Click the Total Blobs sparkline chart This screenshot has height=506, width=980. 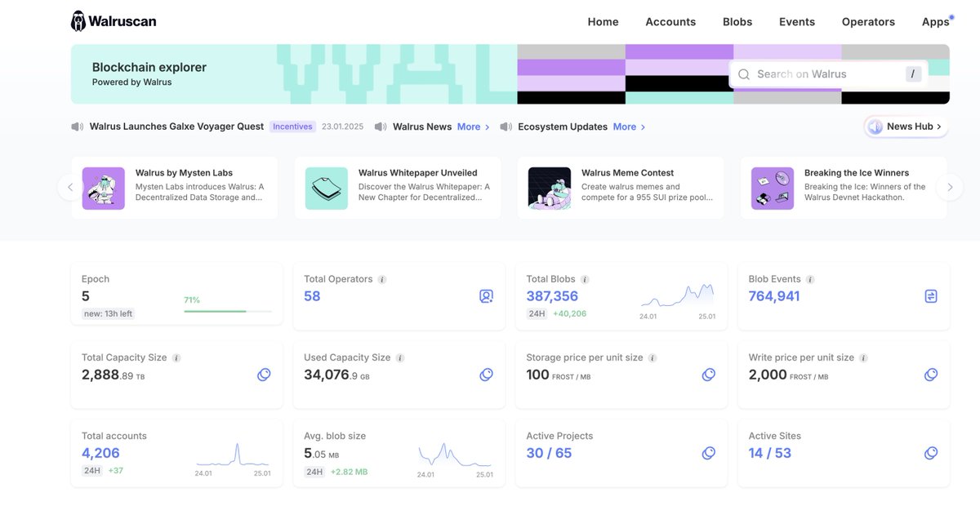[x=678, y=295]
